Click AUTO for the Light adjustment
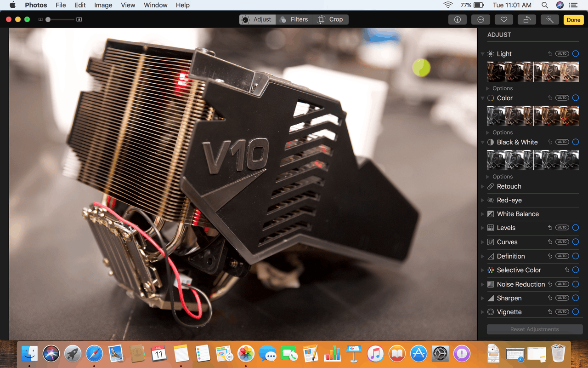 562,54
